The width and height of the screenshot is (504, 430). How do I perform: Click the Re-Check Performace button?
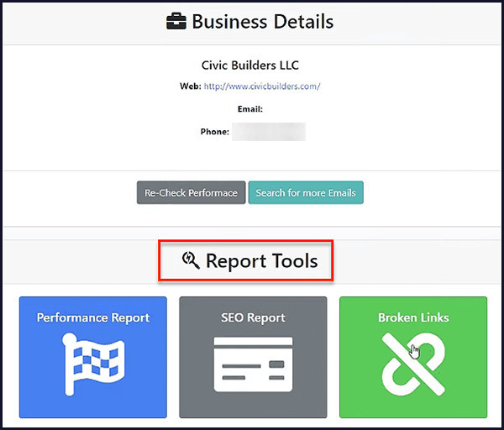pos(192,193)
